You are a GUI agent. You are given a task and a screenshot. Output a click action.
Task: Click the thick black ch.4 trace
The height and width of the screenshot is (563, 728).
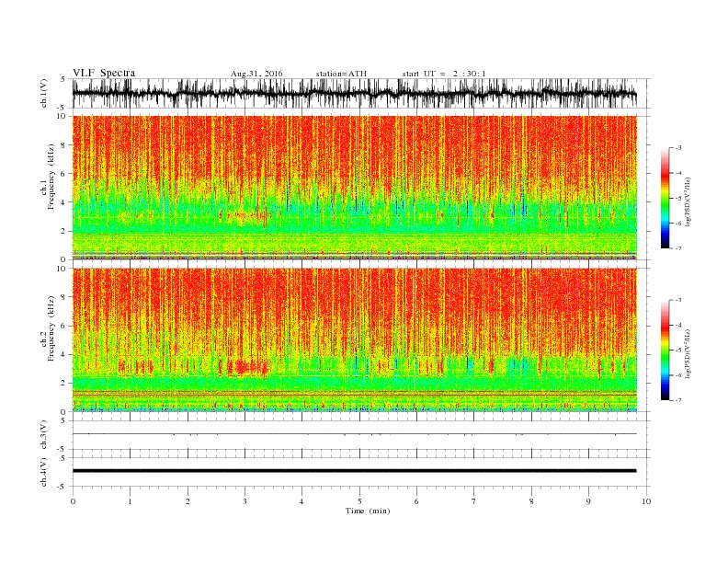(x=354, y=471)
